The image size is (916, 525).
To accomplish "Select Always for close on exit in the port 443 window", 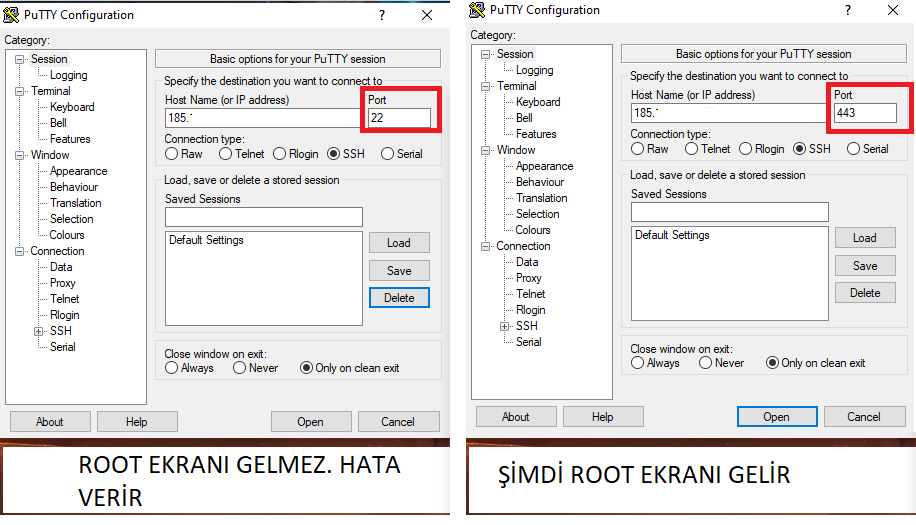I will (638, 363).
